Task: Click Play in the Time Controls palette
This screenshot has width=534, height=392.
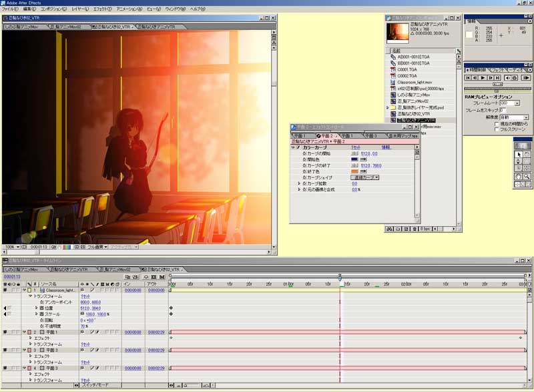Action: (483, 78)
